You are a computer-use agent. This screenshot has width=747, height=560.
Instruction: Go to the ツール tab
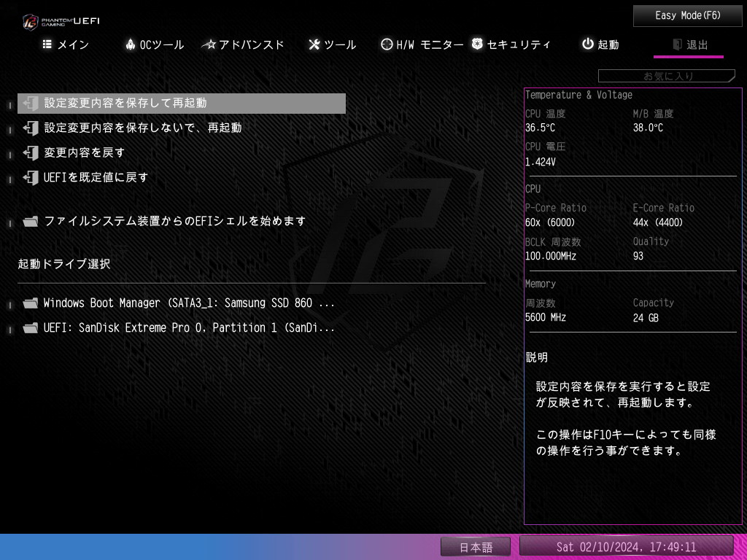pyautogui.click(x=332, y=44)
